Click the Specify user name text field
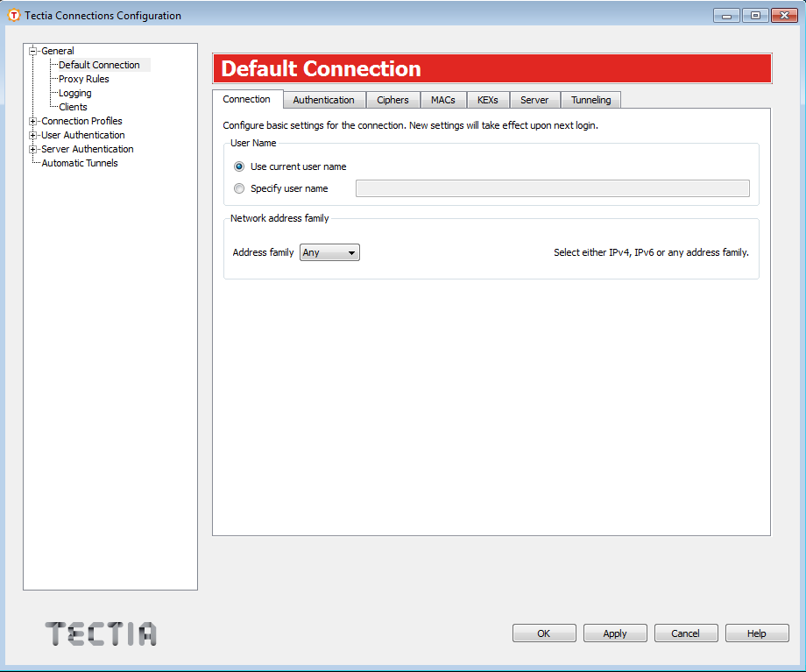Image resolution: width=806 pixels, height=672 pixels. point(552,187)
